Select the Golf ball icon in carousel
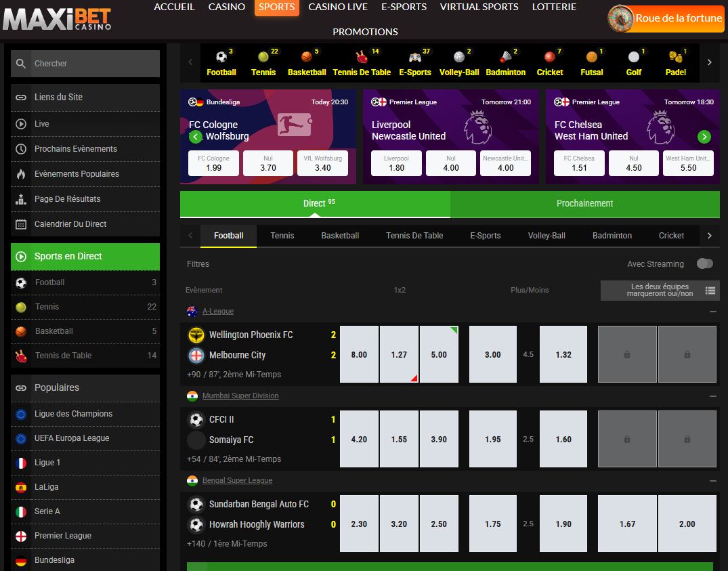Viewport: 728px width, 571px height. pyautogui.click(x=634, y=57)
